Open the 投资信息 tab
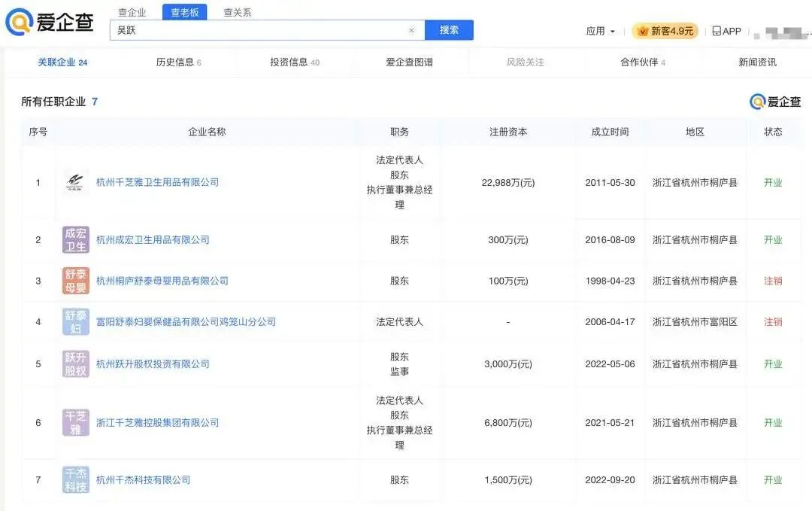This screenshot has width=812, height=511. [294, 62]
